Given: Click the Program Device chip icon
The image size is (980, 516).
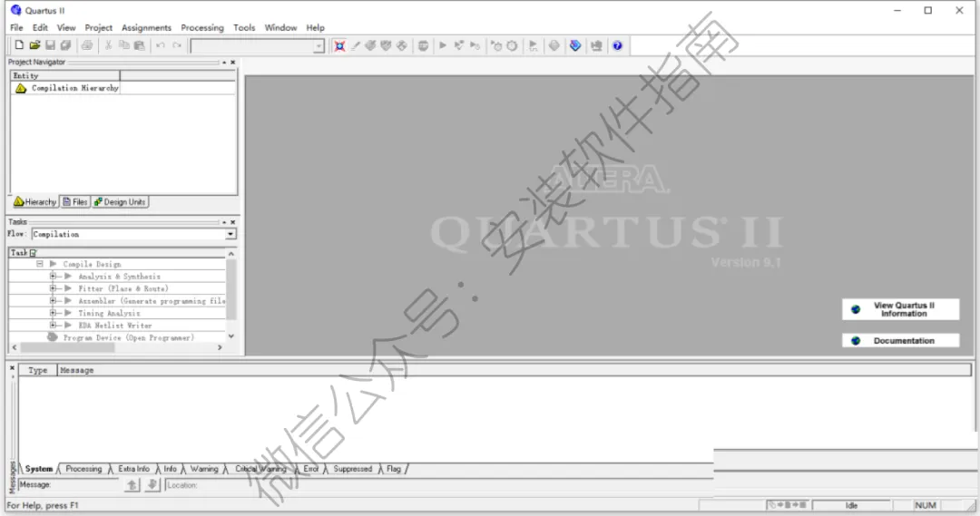Looking at the screenshot, I should point(53,337).
